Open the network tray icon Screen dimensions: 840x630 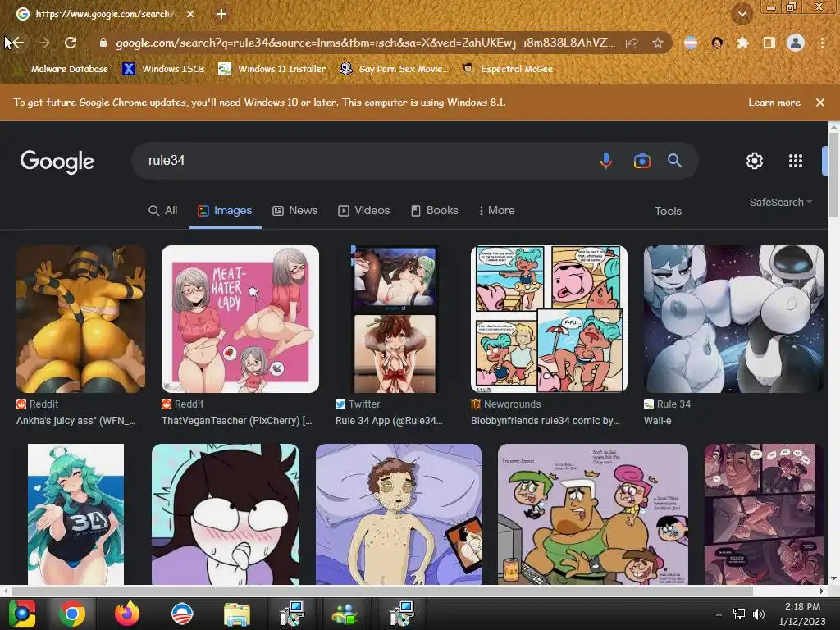[739, 614]
